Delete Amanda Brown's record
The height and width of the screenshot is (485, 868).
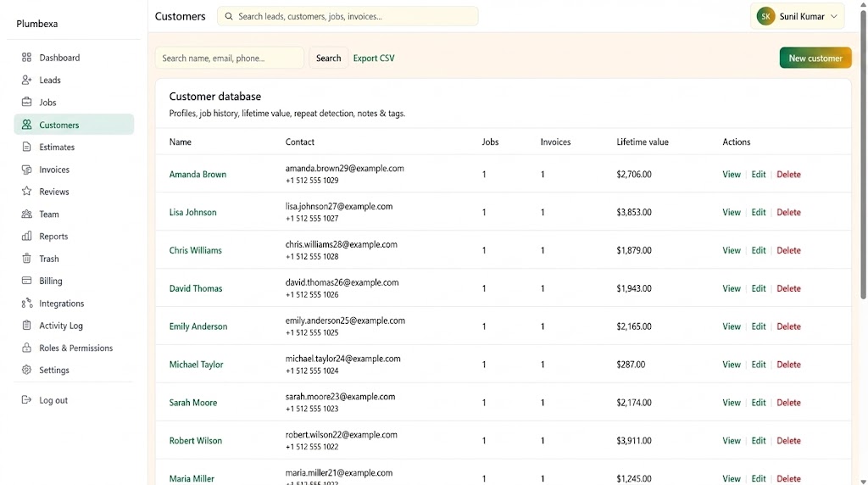(788, 174)
